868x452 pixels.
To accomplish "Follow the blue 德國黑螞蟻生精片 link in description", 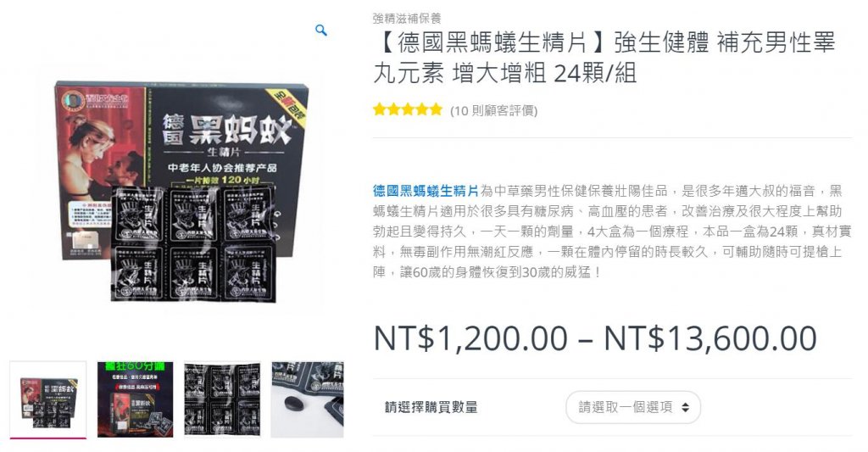I will tap(426, 192).
